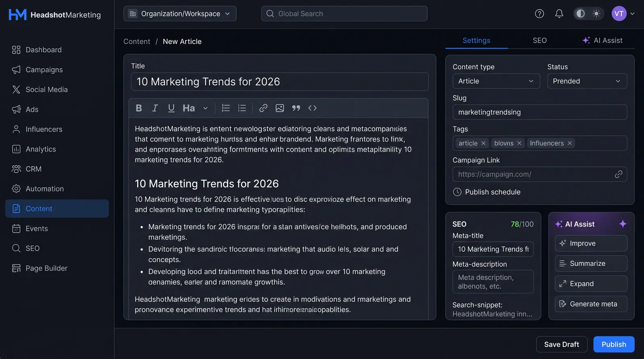Open Social Media section
This screenshot has height=359, width=644.
coord(57,90)
